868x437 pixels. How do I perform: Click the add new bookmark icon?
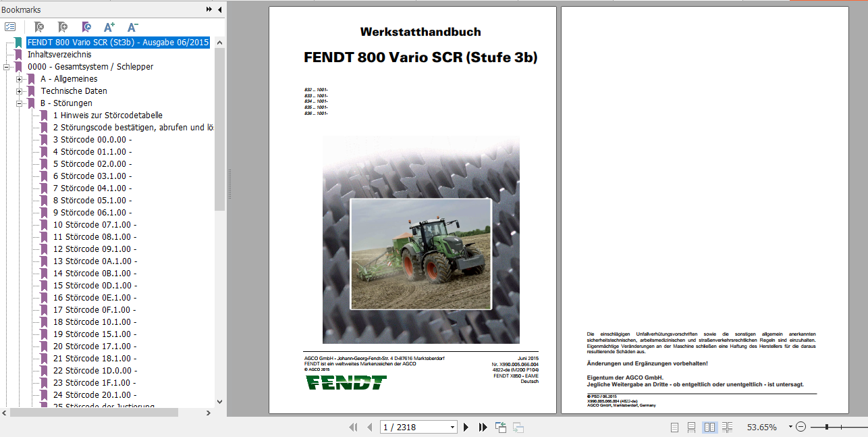pos(63,27)
